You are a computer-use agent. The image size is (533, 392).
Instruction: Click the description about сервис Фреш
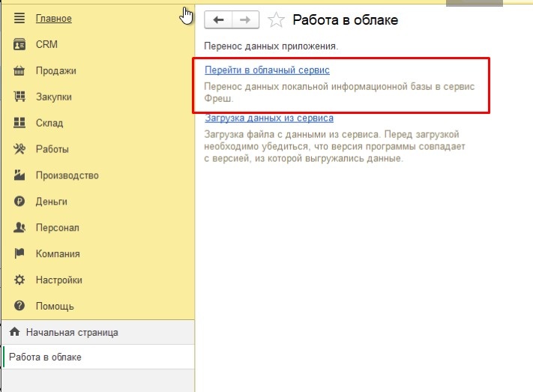point(340,92)
